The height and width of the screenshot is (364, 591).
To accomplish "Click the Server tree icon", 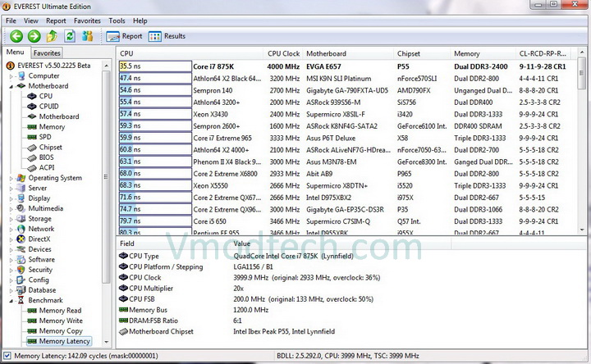I will tap(21, 188).
